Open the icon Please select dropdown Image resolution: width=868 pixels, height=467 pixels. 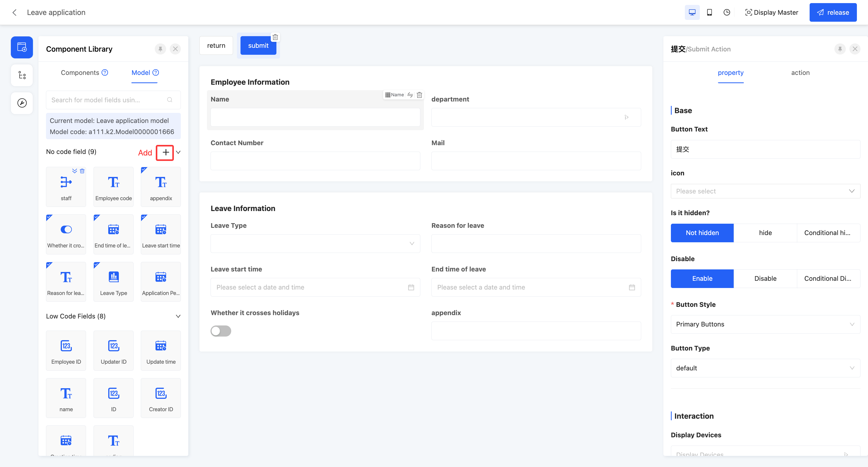[x=765, y=191]
